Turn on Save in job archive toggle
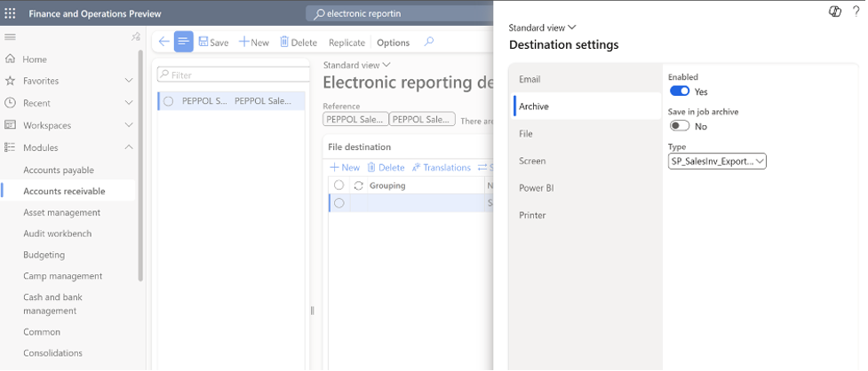This screenshot has height=371, width=868. point(680,126)
